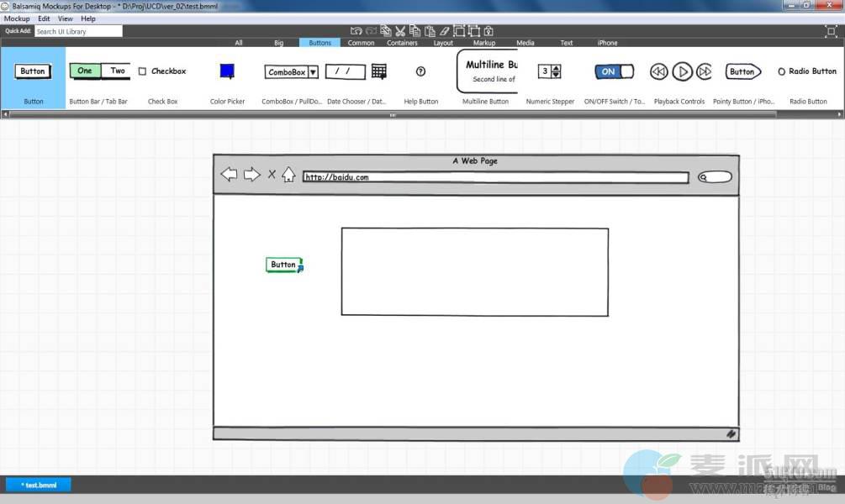Select the ON/OFF Switch component

click(614, 71)
